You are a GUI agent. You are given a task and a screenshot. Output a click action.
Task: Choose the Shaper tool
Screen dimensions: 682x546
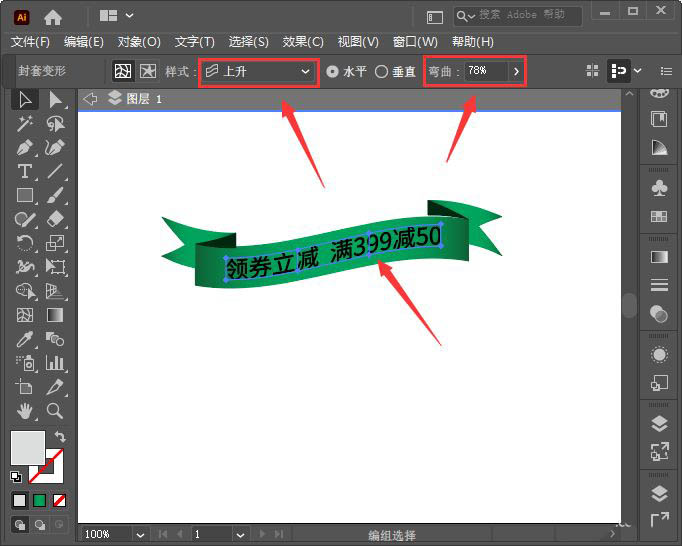[25, 219]
